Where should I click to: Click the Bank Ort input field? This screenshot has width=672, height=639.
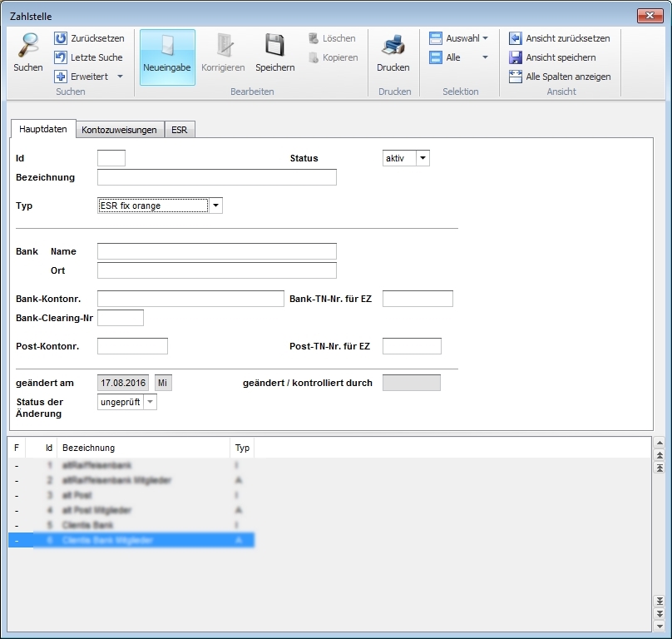click(x=217, y=270)
